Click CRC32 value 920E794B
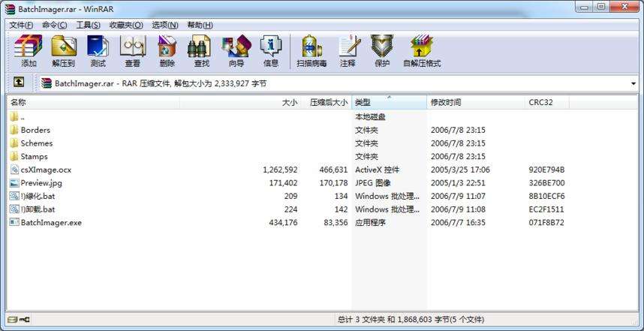 coord(546,170)
